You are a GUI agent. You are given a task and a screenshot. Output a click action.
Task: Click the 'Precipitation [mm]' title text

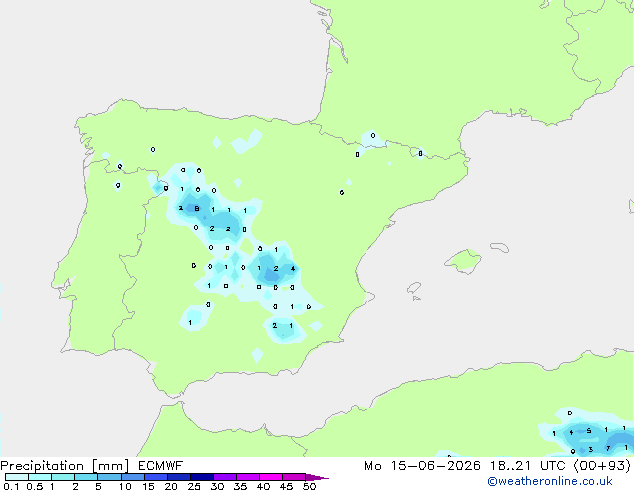[65, 466]
